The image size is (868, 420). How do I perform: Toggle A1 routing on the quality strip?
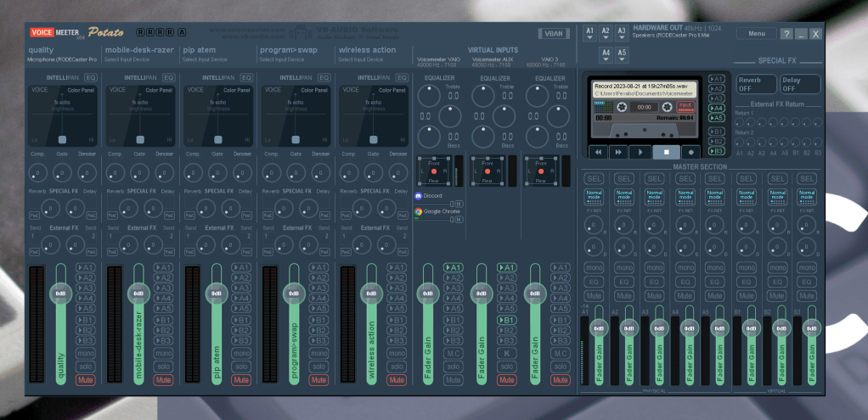coord(86,268)
